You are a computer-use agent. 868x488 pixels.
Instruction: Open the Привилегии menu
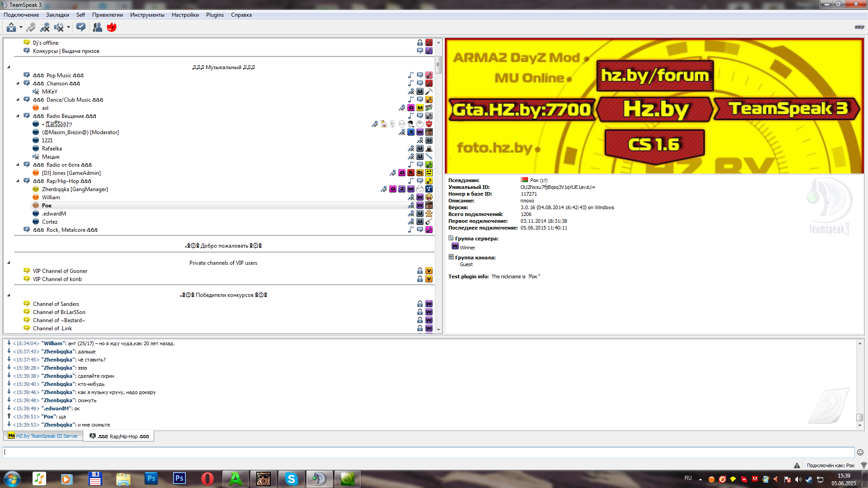[x=108, y=15]
